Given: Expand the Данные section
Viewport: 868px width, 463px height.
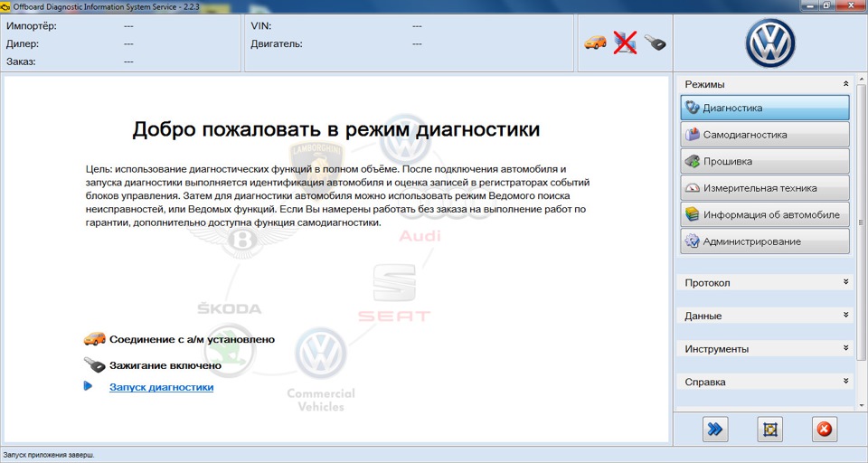Looking at the screenshot, I should click(765, 316).
